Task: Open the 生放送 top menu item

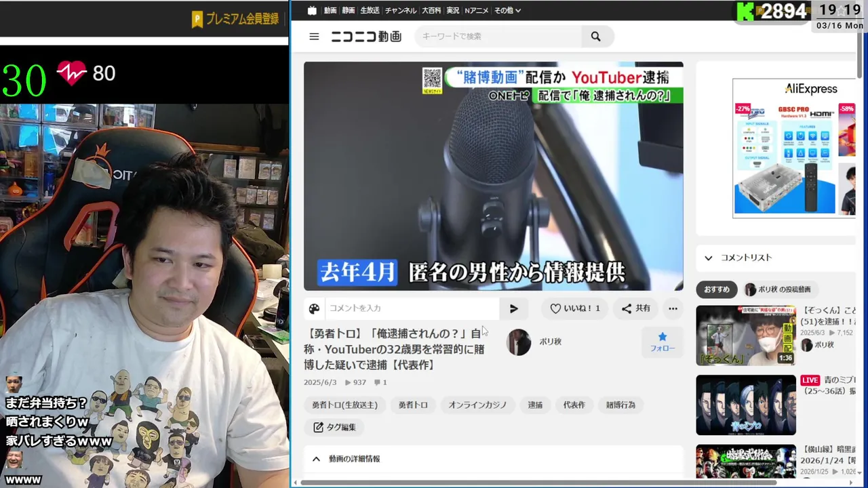Action: [370, 10]
